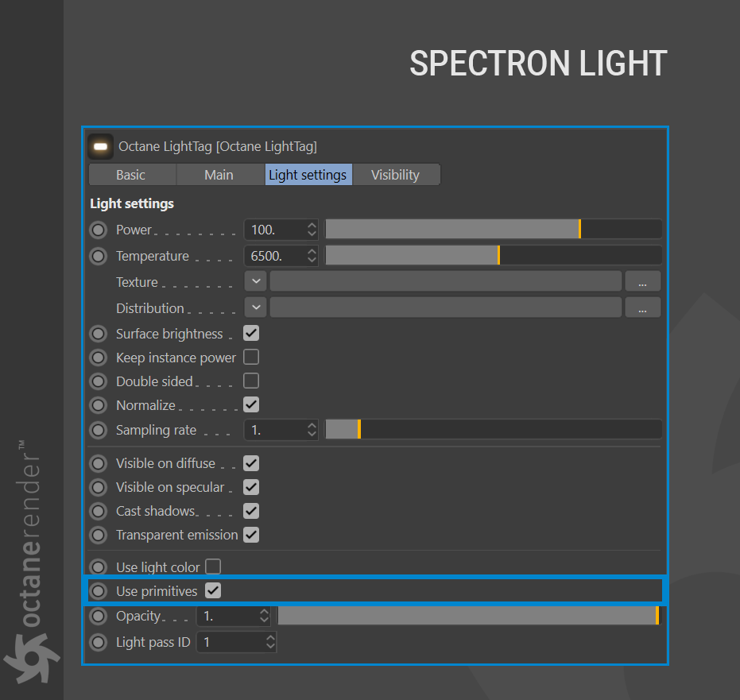This screenshot has width=740, height=700.
Task: Click the Power animation circle icon
Action: pos(99,230)
